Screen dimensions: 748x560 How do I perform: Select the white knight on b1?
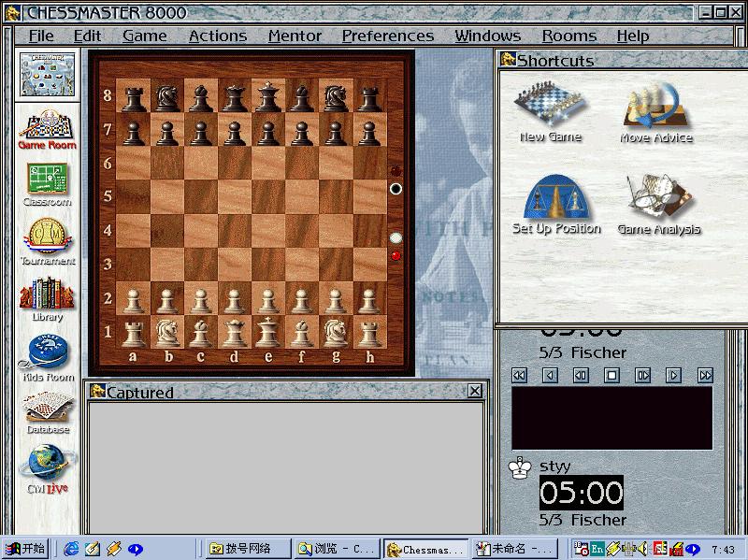tap(167, 332)
